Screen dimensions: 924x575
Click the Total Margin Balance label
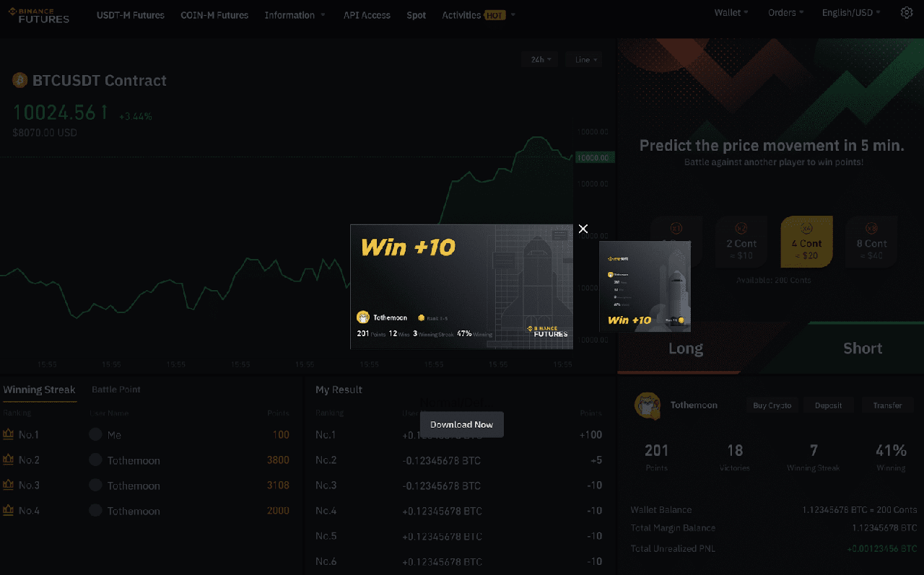click(673, 528)
